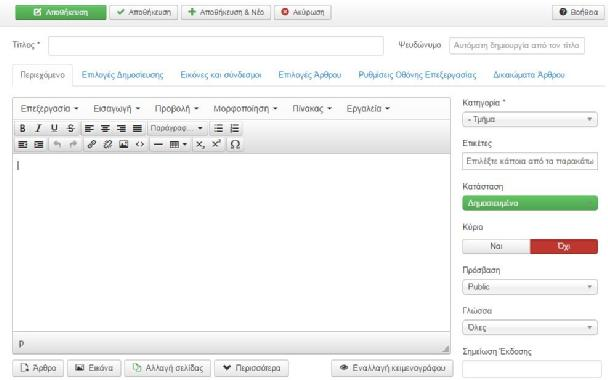Open the Κατηγορία dropdown
The height and width of the screenshot is (380, 608).
point(530,119)
